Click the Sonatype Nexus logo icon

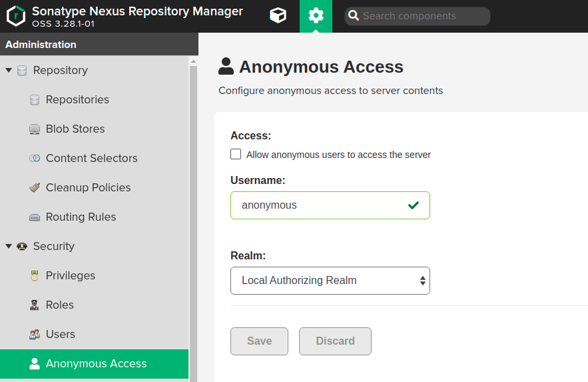point(16,16)
